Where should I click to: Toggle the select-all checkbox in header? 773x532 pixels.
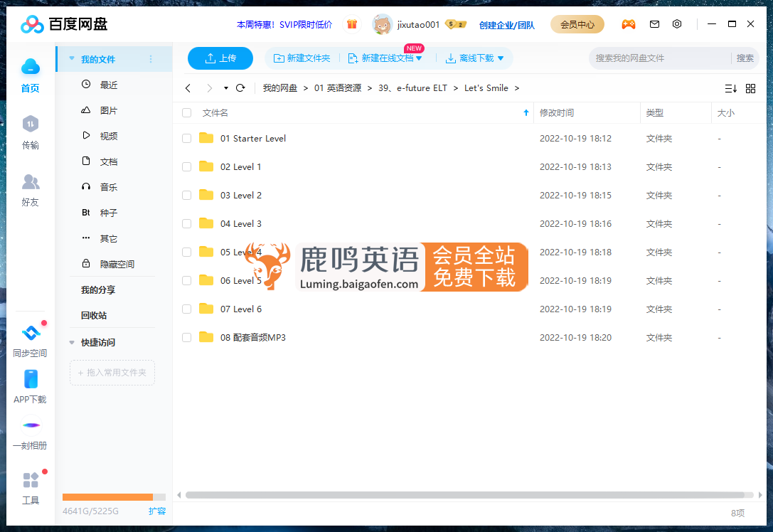[x=187, y=113]
